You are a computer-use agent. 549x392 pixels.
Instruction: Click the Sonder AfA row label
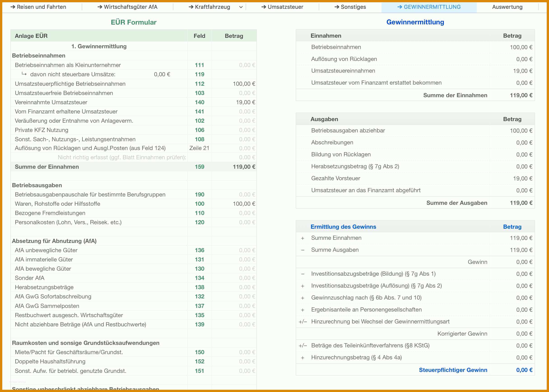tap(30, 278)
